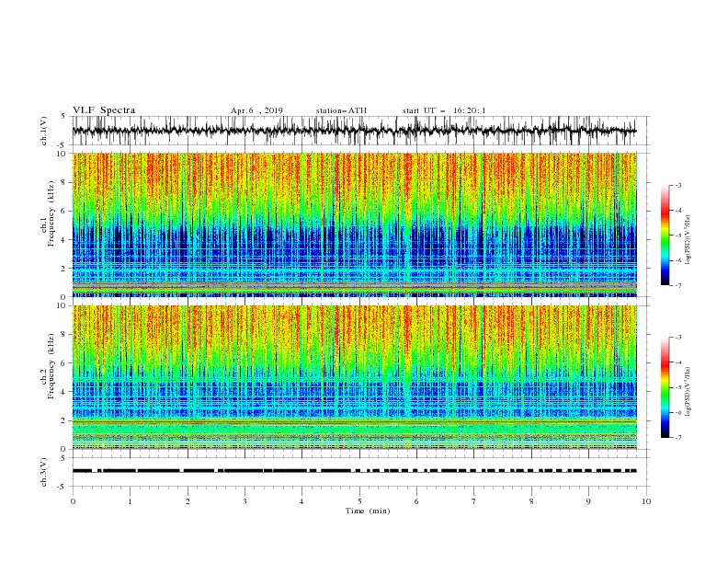Click the "-5" tick of ch.1(V) waveform axis
Viewport: 728px width, 563px height.
[x=62, y=145]
